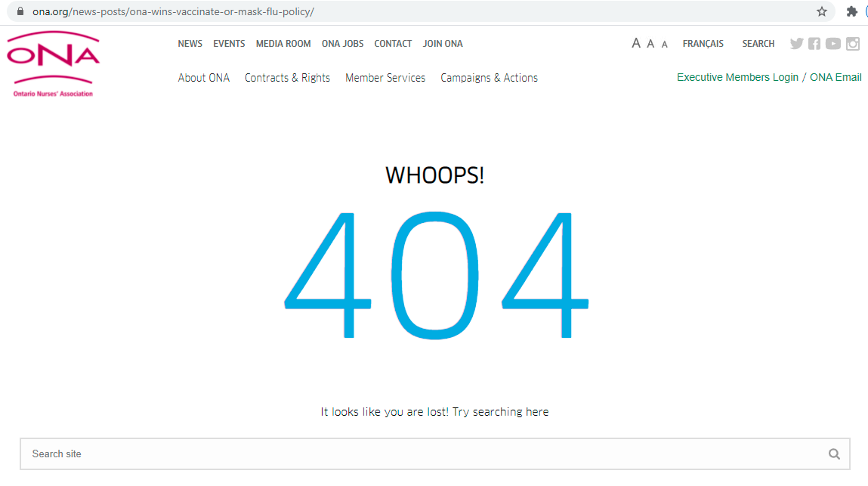This screenshot has width=868, height=486.
Task: Open ONA's Instagram page icon
Action: [853, 44]
